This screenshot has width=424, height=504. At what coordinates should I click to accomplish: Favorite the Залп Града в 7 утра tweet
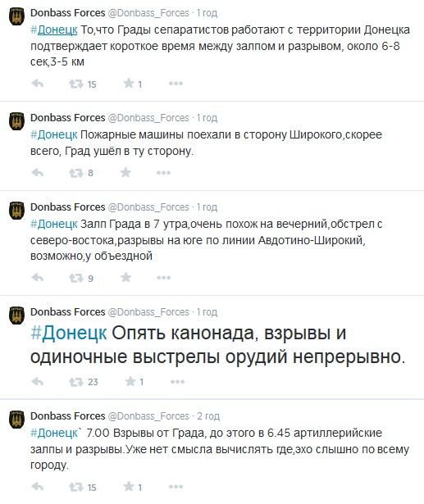pos(125,277)
